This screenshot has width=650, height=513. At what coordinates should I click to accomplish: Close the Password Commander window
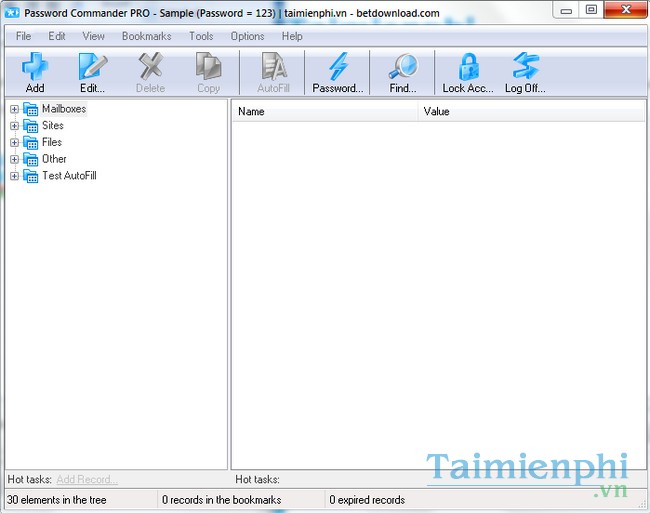626,10
